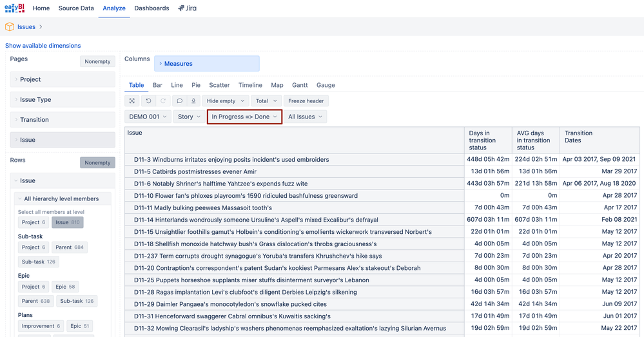644x337 pixels.
Task: Open the Jira link in top navigation
Action: click(x=188, y=8)
